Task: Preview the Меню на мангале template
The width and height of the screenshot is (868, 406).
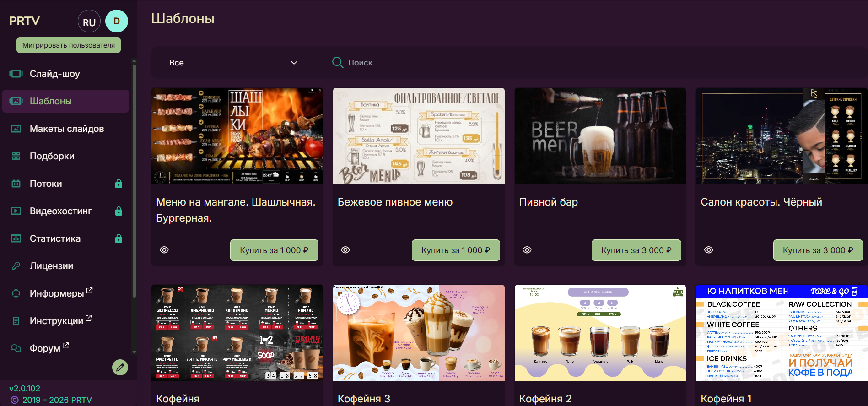Action: (x=164, y=250)
